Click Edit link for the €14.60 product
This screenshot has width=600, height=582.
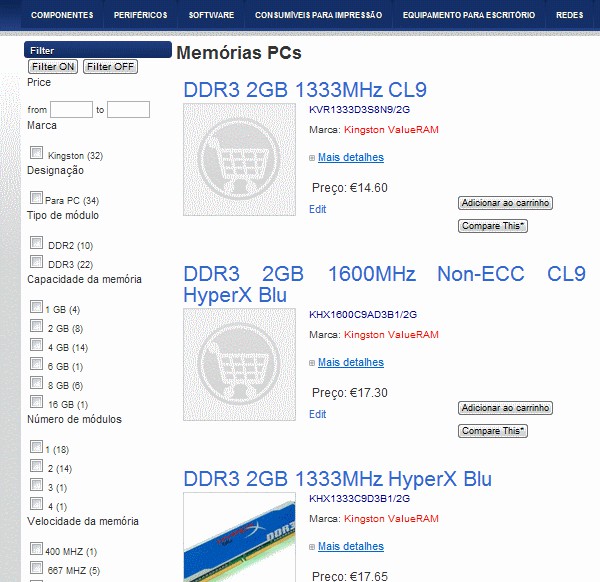tap(318, 209)
